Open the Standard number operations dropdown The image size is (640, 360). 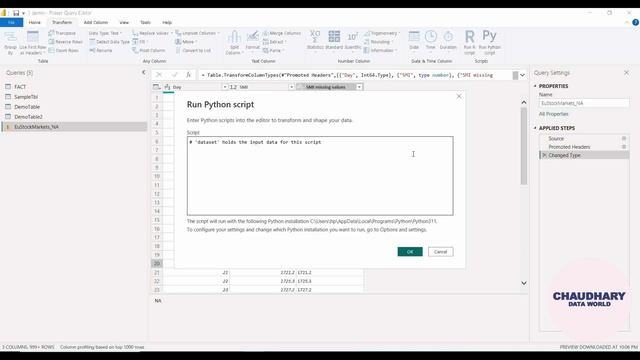(x=334, y=41)
